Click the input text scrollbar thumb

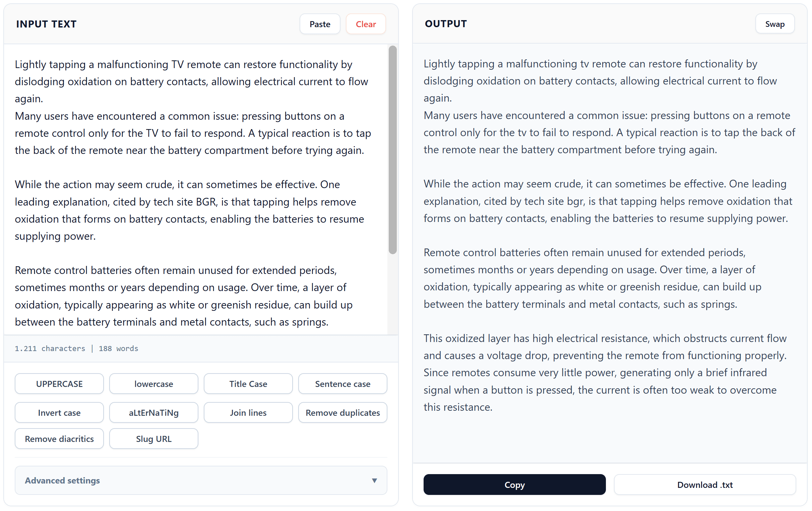(392, 149)
